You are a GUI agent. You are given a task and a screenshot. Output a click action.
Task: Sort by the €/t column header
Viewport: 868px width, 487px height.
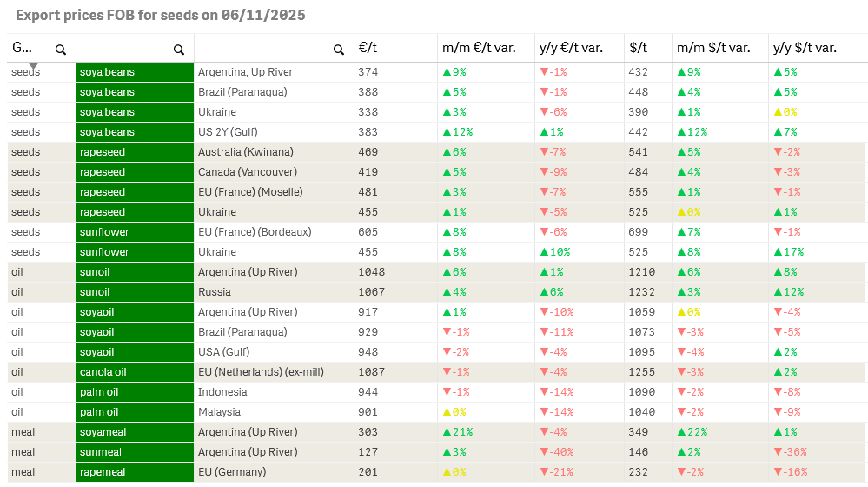pos(368,49)
